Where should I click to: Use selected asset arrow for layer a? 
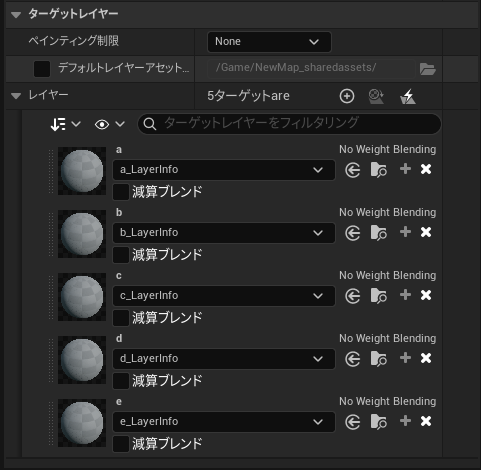[x=353, y=170]
